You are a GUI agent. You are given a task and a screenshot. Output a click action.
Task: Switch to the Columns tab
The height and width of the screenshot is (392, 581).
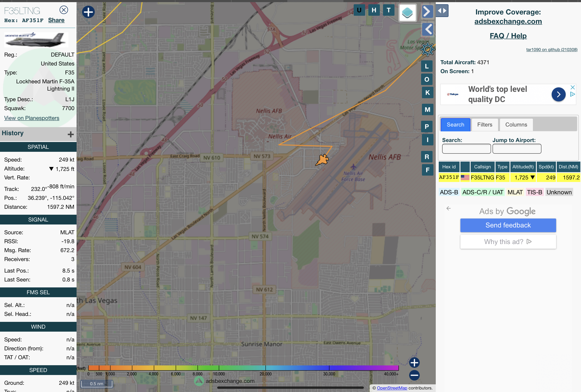[516, 125]
